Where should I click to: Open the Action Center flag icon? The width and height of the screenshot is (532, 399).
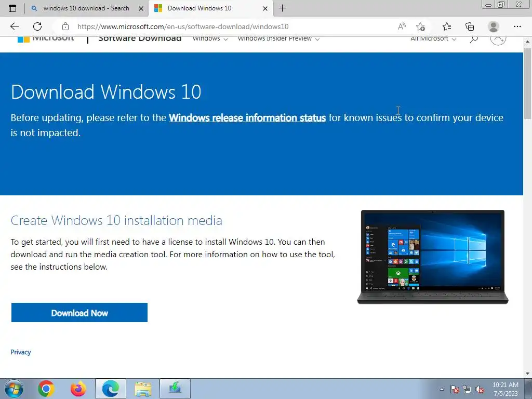click(x=455, y=389)
